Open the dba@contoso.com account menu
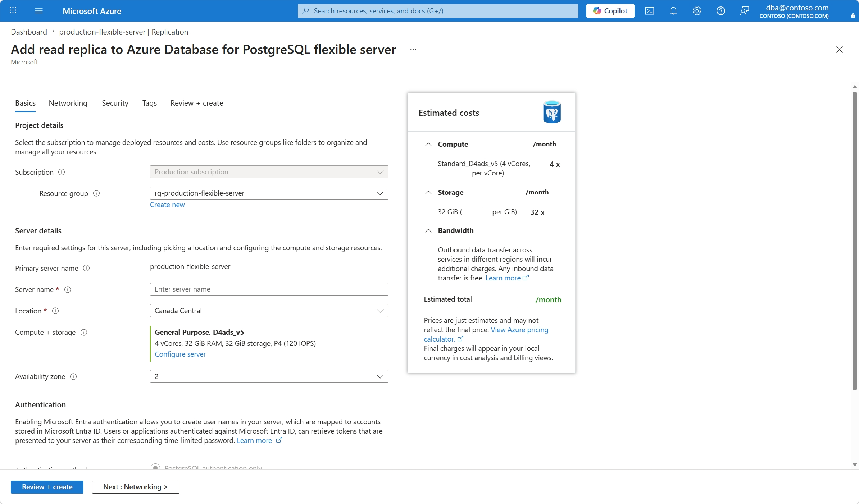Screen dimensions: 859x504 pos(794,11)
